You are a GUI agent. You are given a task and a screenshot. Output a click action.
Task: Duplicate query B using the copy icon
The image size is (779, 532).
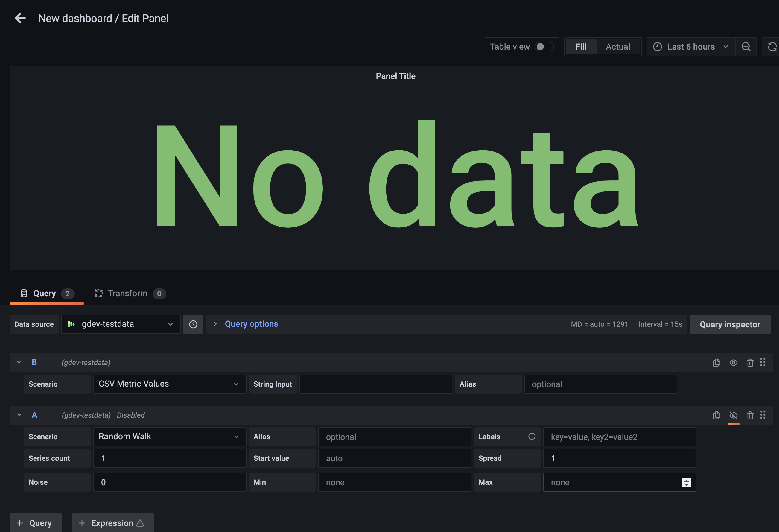pos(717,362)
